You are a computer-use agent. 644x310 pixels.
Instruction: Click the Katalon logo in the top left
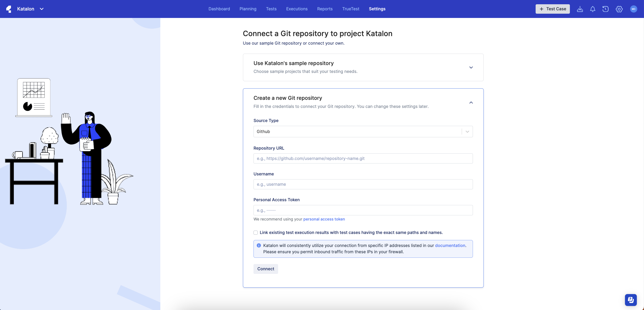pyautogui.click(x=9, y=9)
